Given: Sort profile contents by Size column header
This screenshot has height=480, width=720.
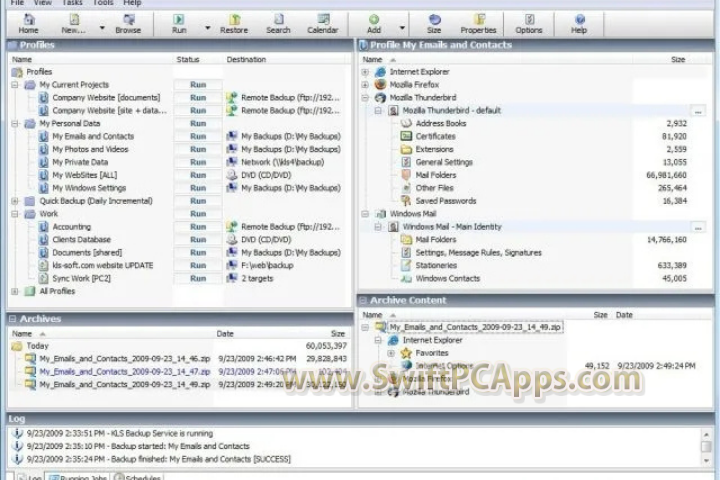Looking at the screenshot, I should (x=678, y=60).
